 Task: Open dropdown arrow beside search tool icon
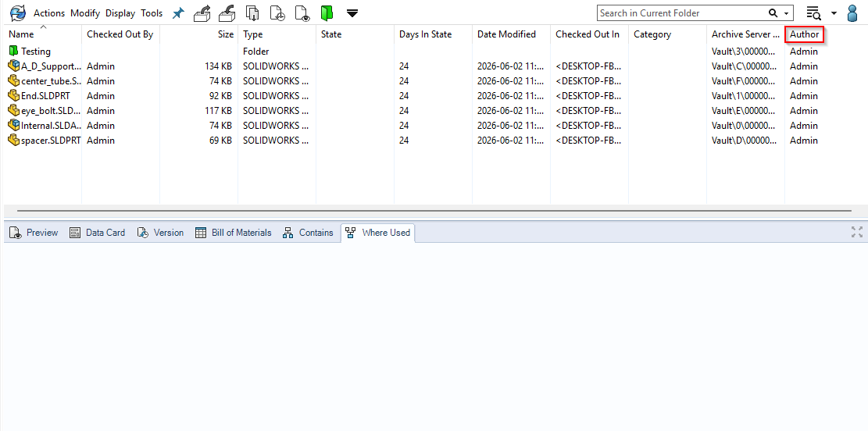(834, 14)
